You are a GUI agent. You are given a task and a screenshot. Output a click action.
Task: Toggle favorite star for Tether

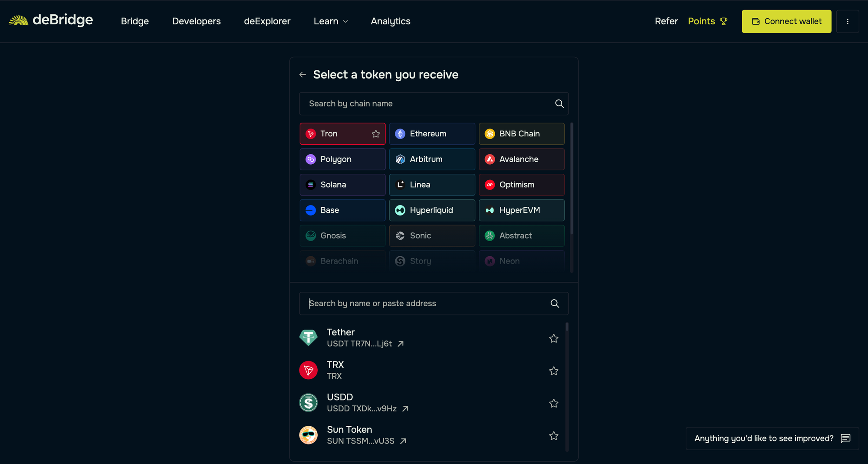click(553, 338)
